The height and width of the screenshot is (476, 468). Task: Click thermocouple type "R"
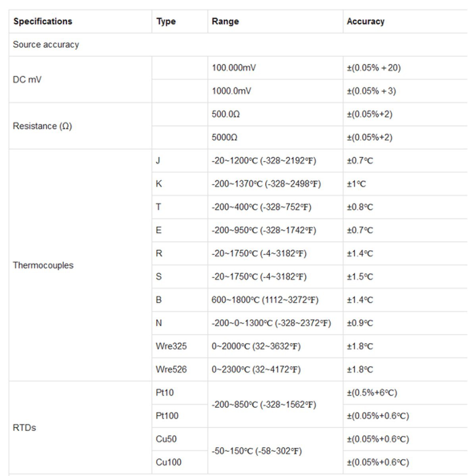coord(159,253)
